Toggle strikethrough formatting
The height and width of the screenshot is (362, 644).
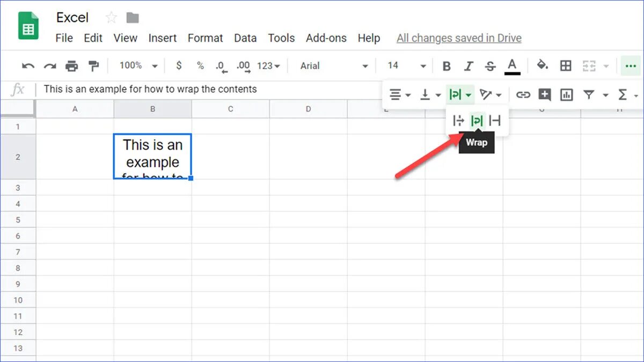tap(490, 66)
